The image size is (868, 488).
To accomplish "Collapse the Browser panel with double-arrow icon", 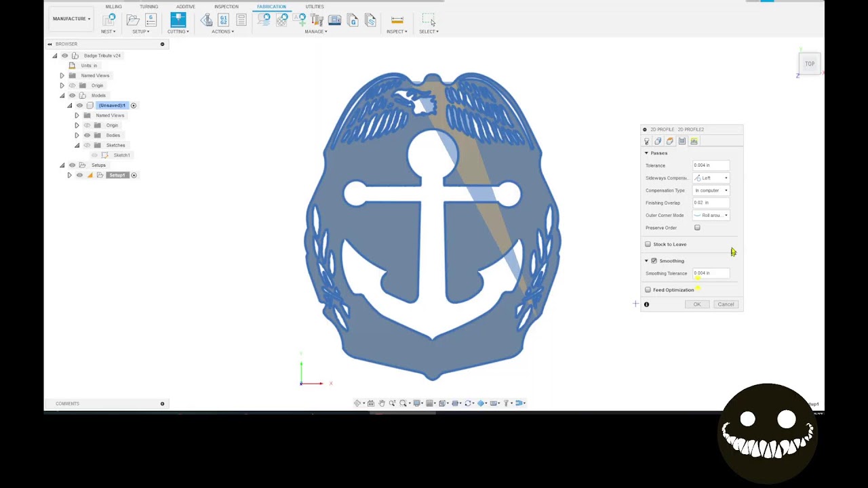I will click(x=50, y=44).
